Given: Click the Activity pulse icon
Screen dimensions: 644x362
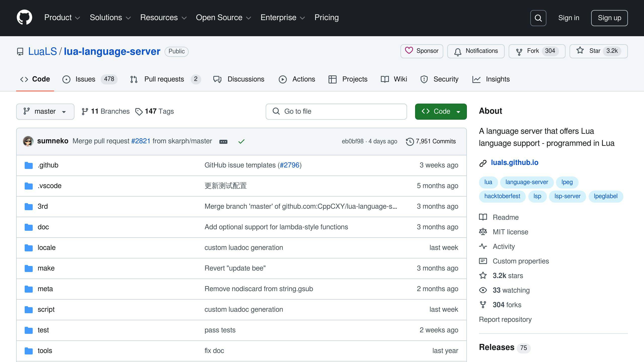Looking at the screenshot, I should pos(483,246).
